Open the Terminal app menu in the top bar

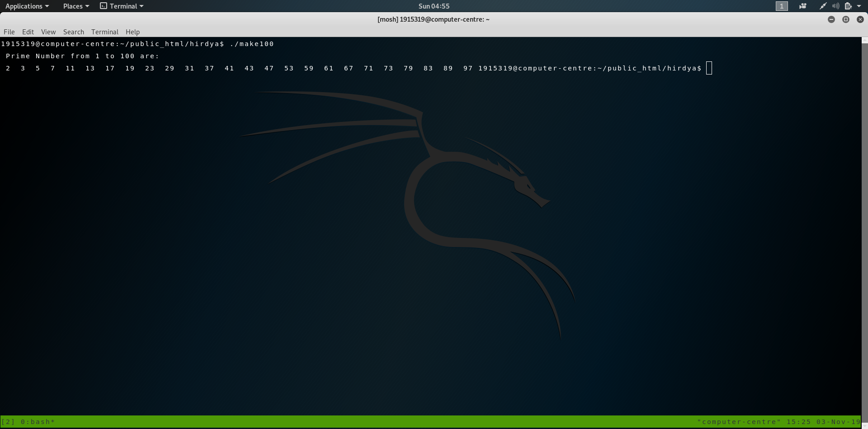click(122, 6)
